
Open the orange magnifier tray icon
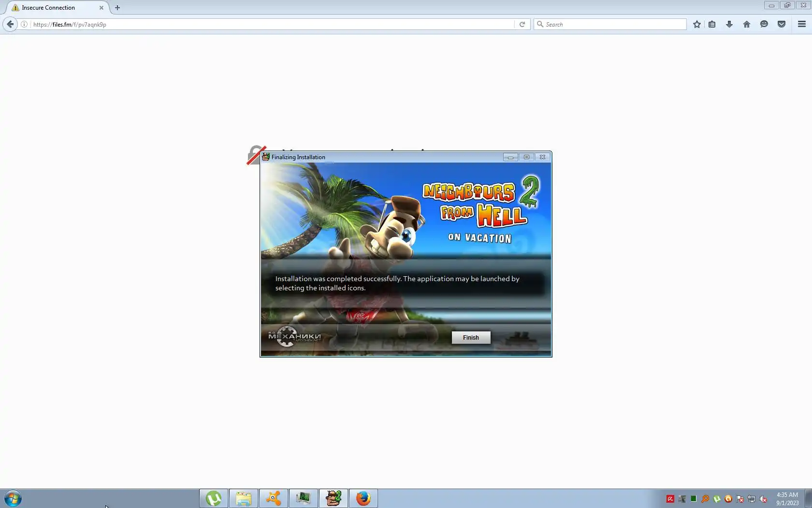(x=705, y=499)
